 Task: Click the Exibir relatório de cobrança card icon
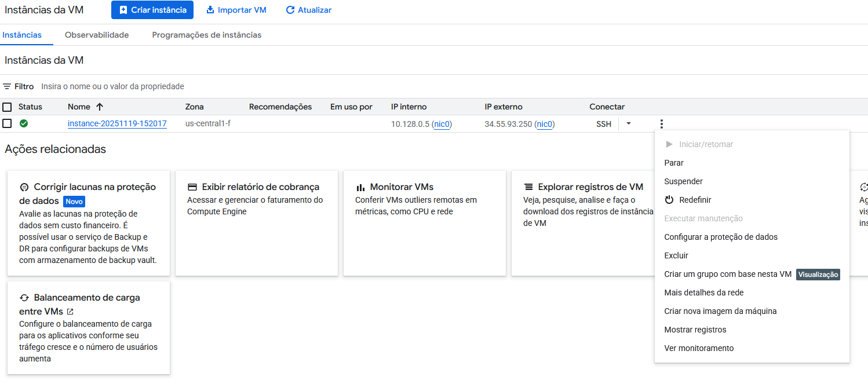[x=192, y=187]
